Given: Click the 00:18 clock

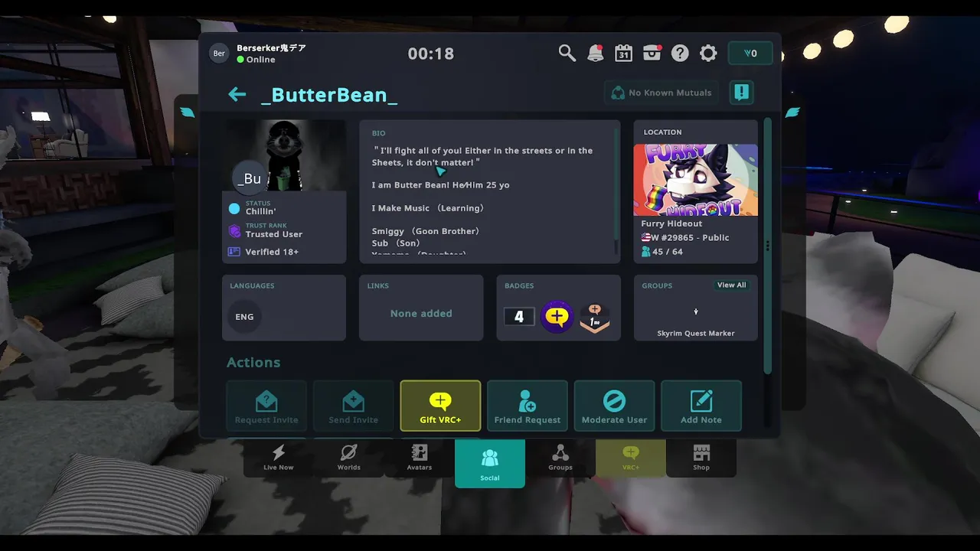Looking at the screenshot, I should pyautogui.click(x=431, y=54).
